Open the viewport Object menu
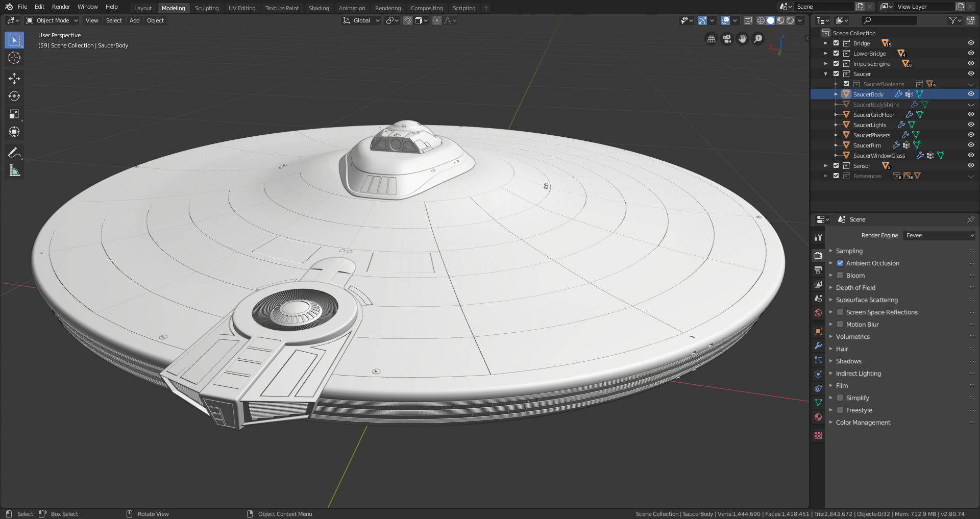Image resolution: width=980 pixels, height=519 pixels. (155, 20)
